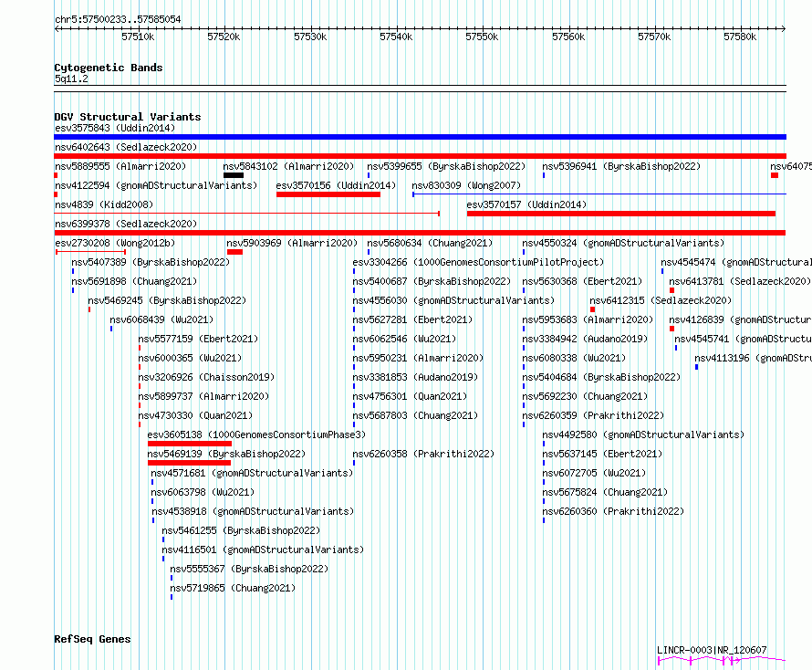The width and height of the screenshot is (812, 670).
Task: Open the nsv4756301 (Quan2021) label
Action: click(410, 396)
